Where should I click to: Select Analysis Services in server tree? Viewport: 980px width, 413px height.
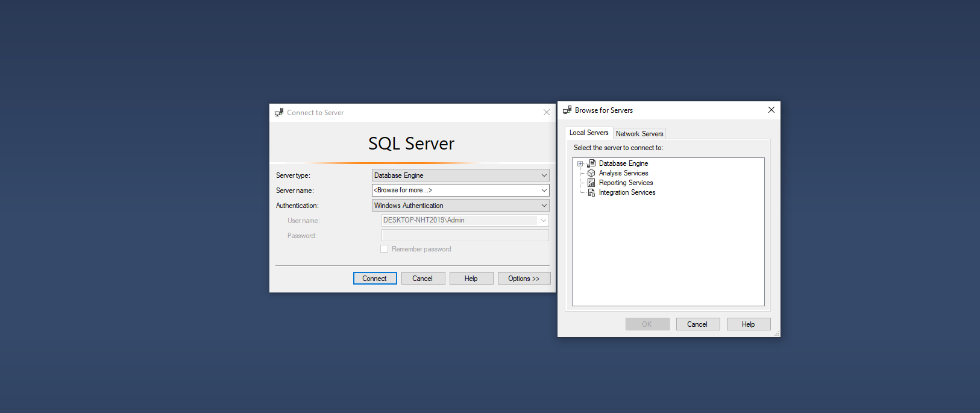(623, 173)
